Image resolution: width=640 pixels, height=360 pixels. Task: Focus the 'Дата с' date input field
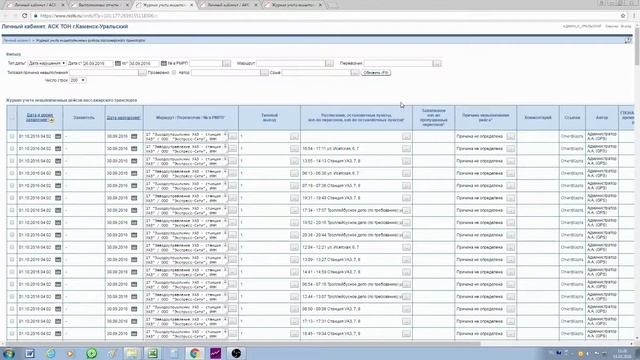(x=98, y=63)
